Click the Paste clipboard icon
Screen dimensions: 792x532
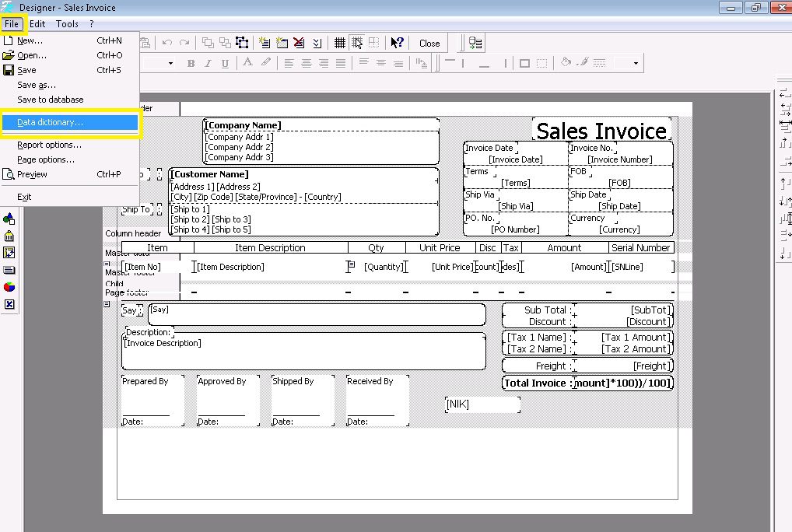point(145,43)
